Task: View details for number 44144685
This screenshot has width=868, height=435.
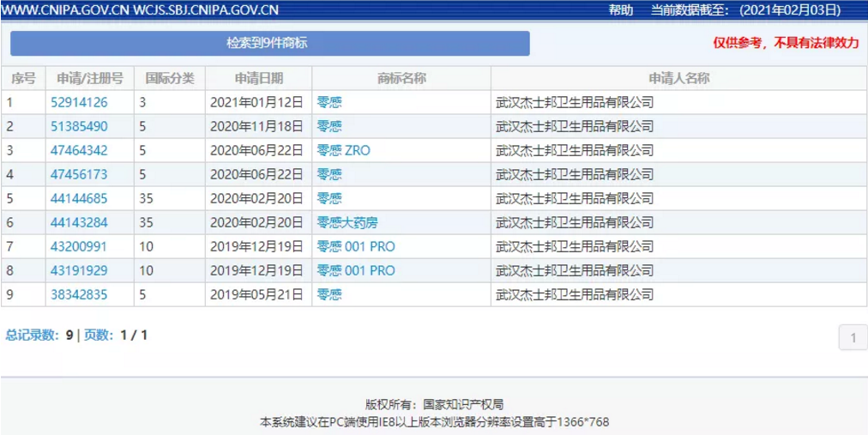Action: tap(79, 198)
